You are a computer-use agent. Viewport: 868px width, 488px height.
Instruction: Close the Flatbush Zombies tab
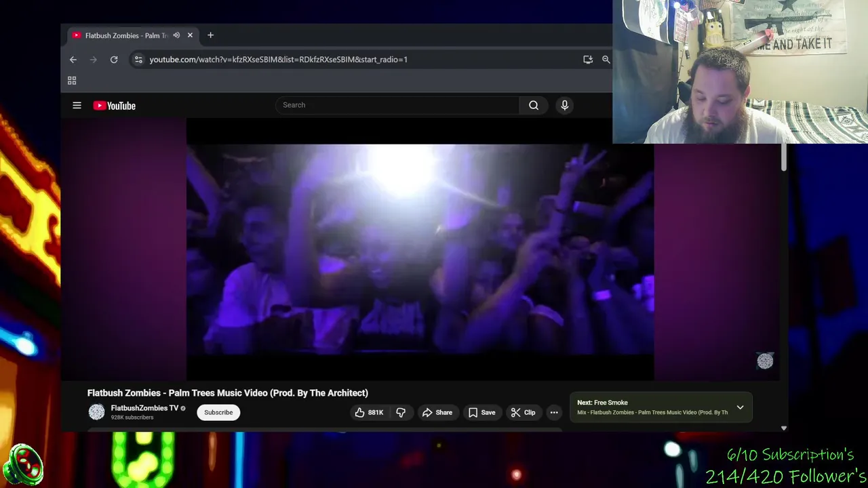click(190, 35)
